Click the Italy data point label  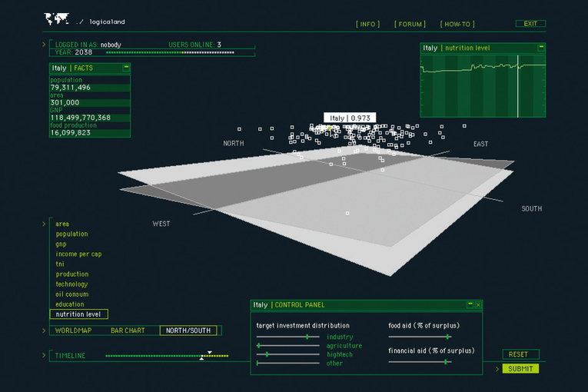click(x=350, y=118)
